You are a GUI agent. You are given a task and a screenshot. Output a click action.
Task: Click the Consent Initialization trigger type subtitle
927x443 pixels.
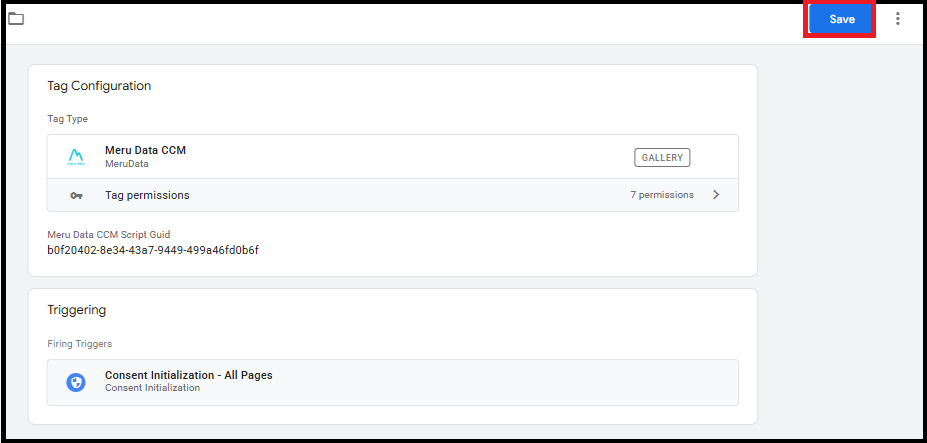pyautogui.click(x=152, y=388)
